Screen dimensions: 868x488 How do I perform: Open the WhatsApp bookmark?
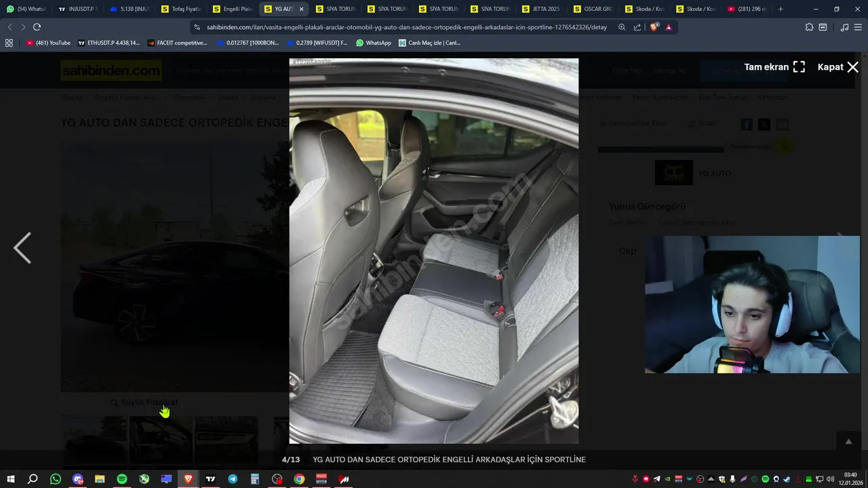click(374, 43)
